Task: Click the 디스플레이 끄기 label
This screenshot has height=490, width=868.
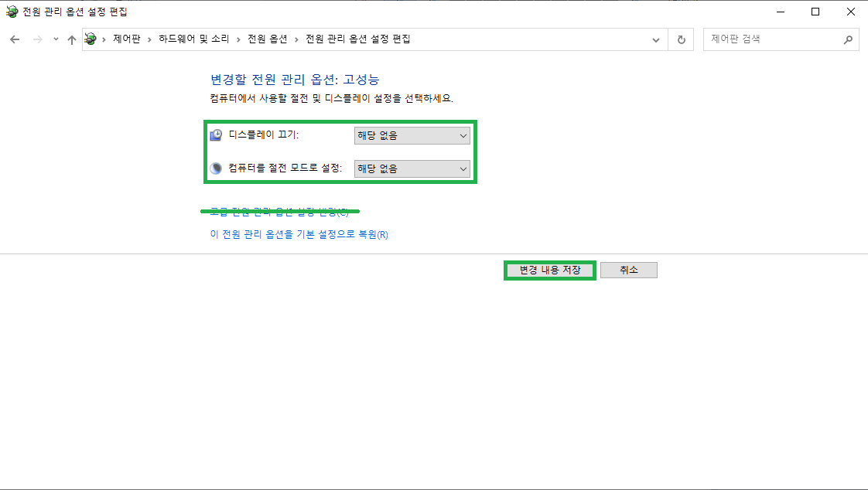Action: point(264,135)
